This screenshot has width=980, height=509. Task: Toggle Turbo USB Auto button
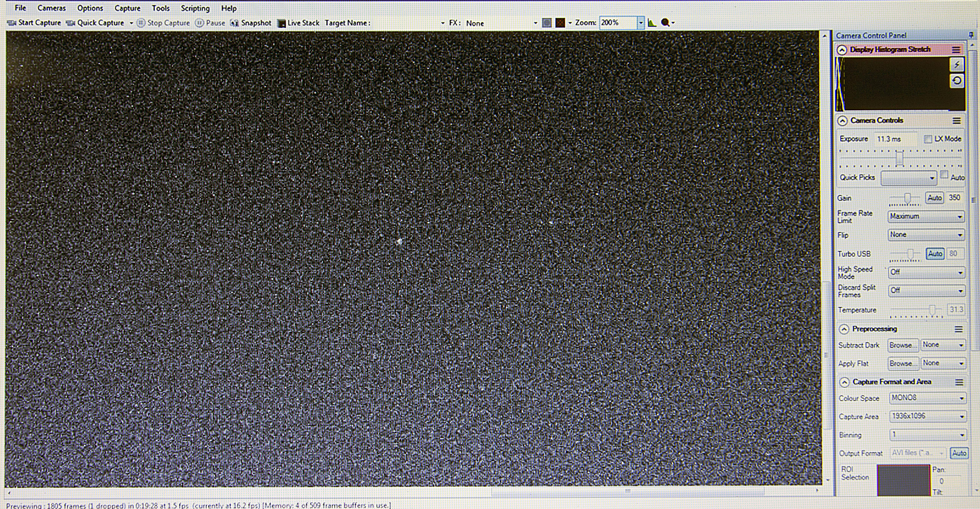(x=935, y=254)
